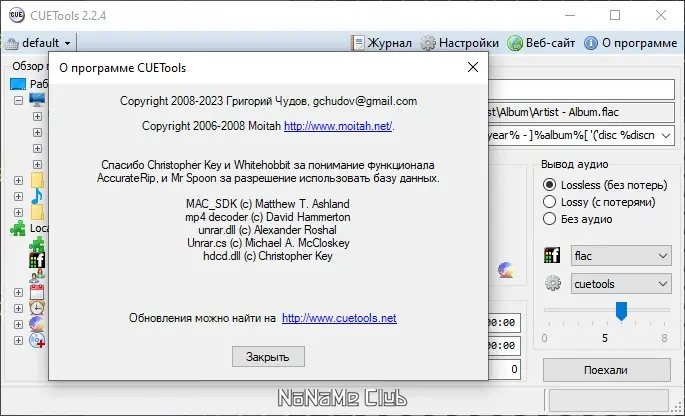Click the Поехали button
The width and height of the screenshot is (685, 416).
[x=606, y=370]
